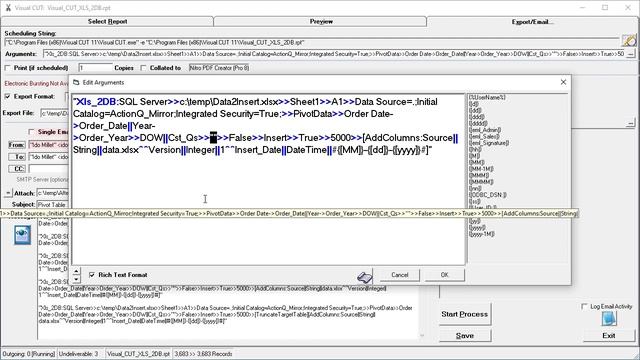
Task: Select {[UserName%]} in the token list
Action: point(487,97)
